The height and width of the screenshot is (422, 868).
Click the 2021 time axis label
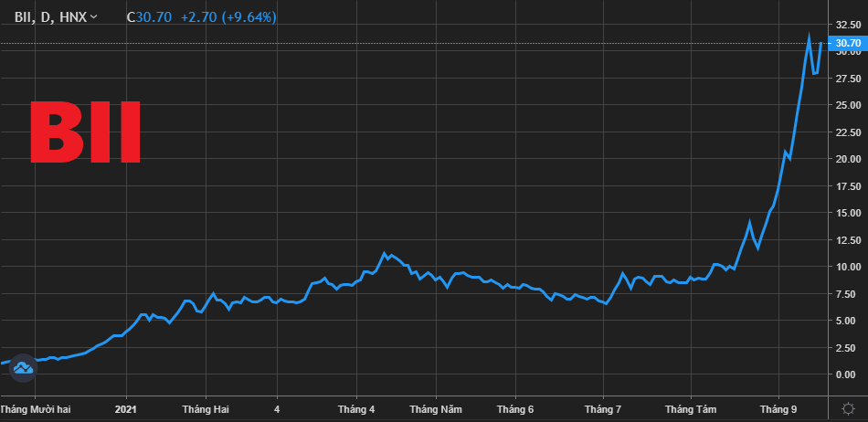(x=126, y=410)
